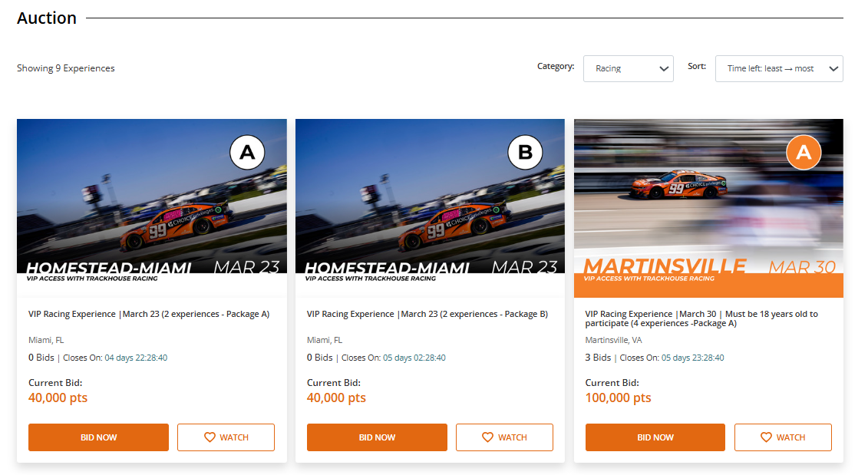Click the heart icon on Package B Watch button
The width and height of the screenshot is (868, 475).
click(x=487, y=437)
